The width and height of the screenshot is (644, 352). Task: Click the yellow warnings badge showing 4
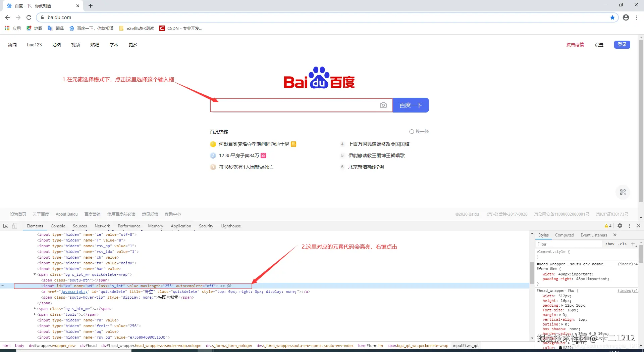pos(607,226)
